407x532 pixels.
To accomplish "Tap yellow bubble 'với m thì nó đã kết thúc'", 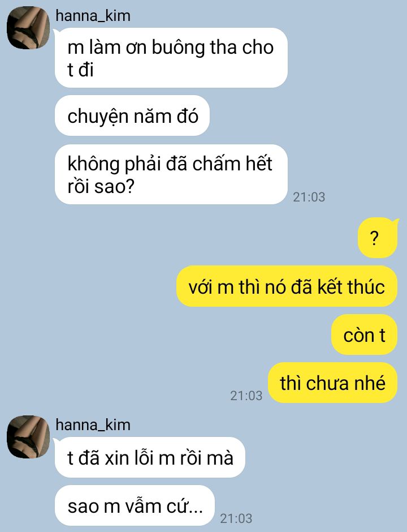I will tap(287, 286).
